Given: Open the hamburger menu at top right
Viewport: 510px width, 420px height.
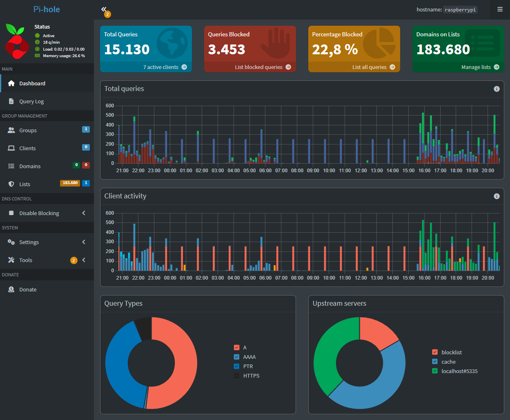Looking at the screenshot, I should [500, 9].
